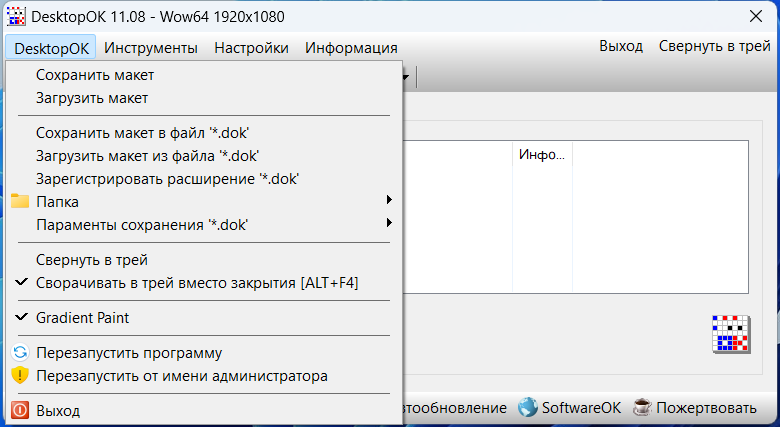780x427 pixels.
Task: Click the red power icon beside Выход
Action: pos(20,410)
